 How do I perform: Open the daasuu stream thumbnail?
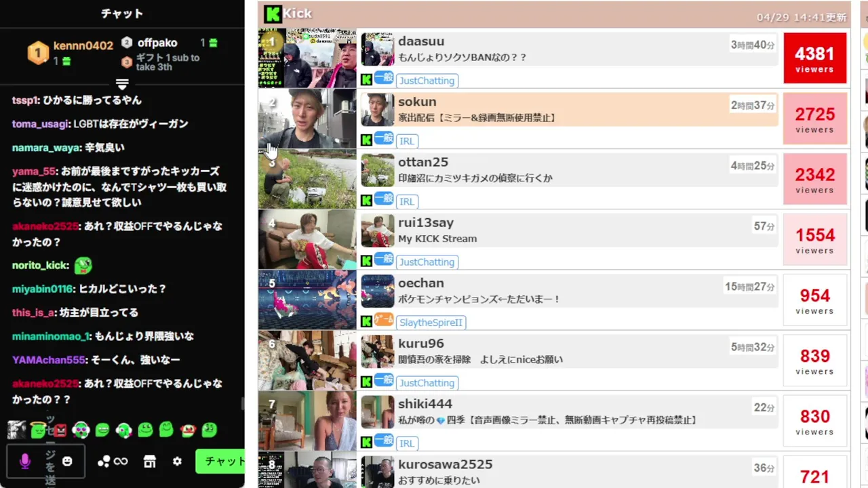coord(307,58)
